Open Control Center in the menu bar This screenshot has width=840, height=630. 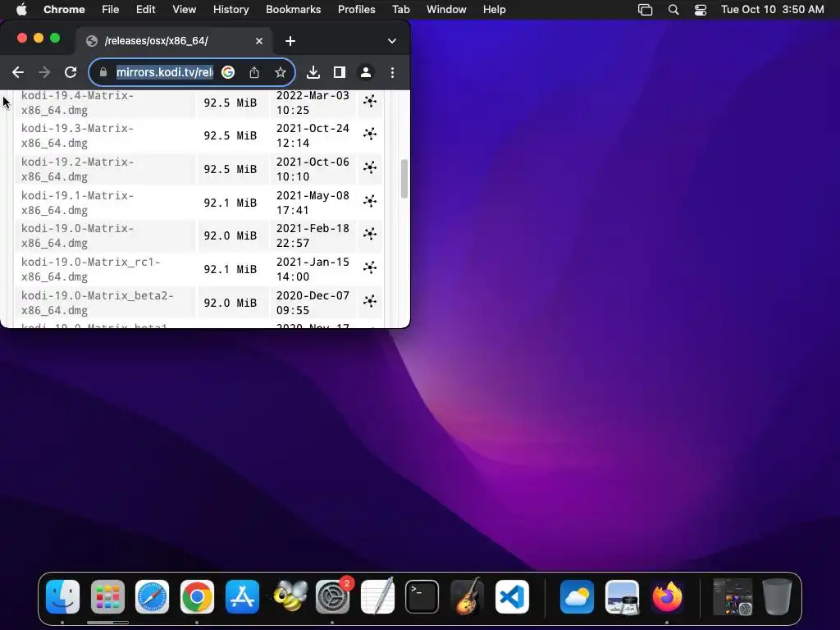701,10
